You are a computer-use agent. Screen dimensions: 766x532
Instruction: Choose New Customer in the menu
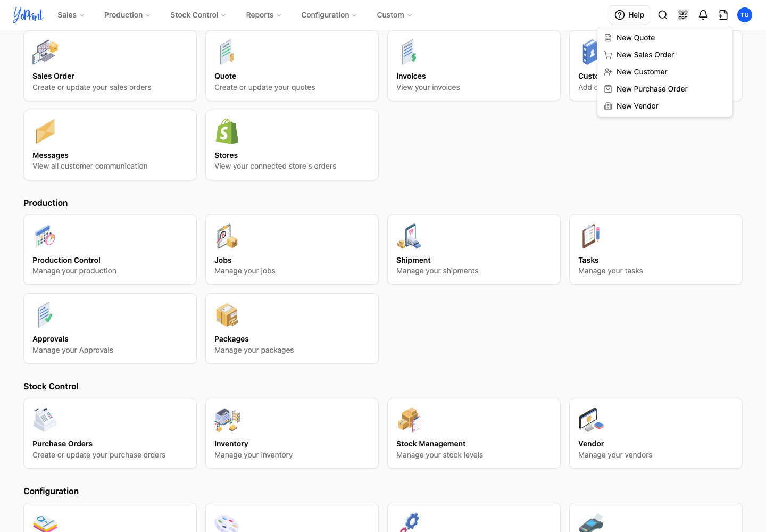point(665,72)
